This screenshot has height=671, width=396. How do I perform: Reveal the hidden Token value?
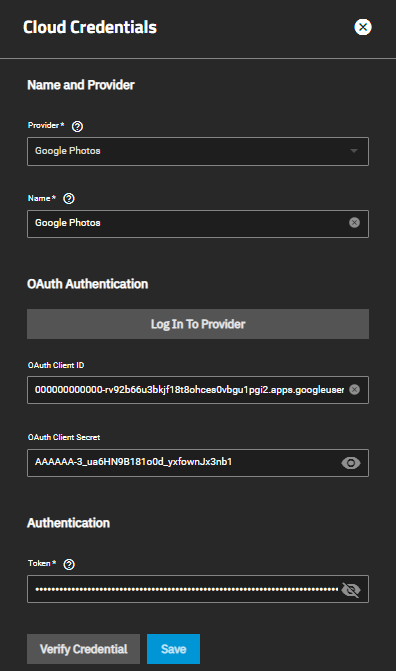coord(351,590)
